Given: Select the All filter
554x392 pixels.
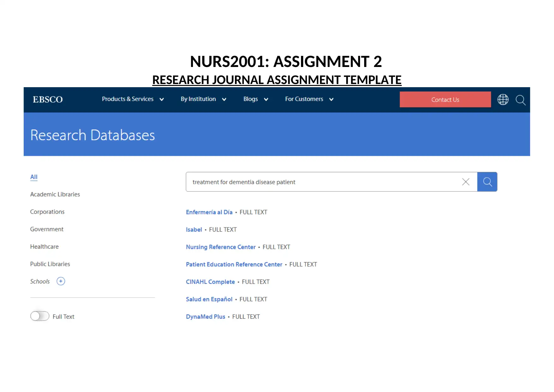Looking at the screenshot, I should tap(34, 177).
